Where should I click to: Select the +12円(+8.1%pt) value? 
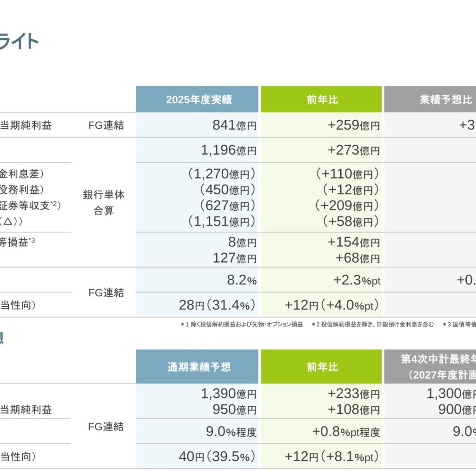(x=332, y=456)
